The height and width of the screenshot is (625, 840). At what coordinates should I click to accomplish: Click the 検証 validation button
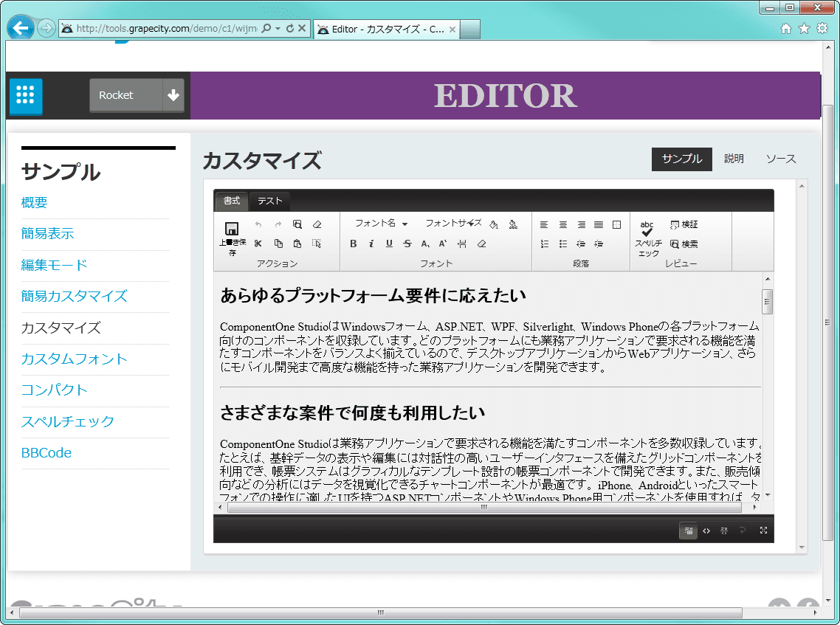684,224
